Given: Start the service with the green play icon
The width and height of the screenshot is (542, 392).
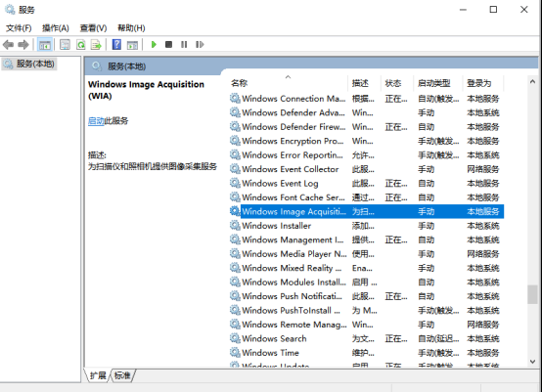Looking at the screenshot, I should click(x=154, y=45).
